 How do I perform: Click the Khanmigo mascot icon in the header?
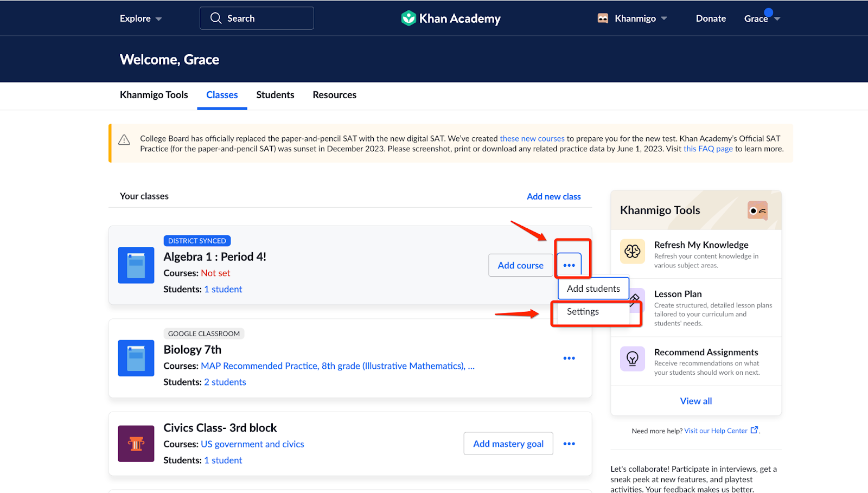[x=603, y=18]
